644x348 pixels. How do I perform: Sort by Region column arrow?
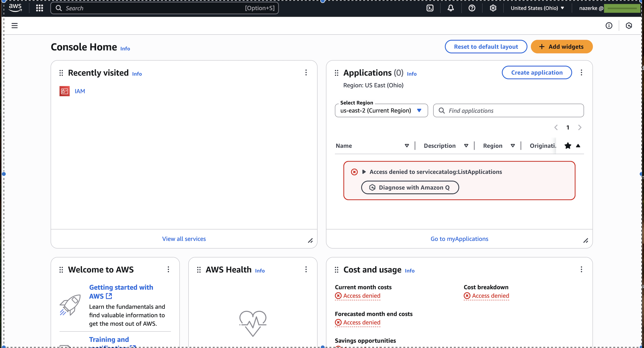pos(513,146)
